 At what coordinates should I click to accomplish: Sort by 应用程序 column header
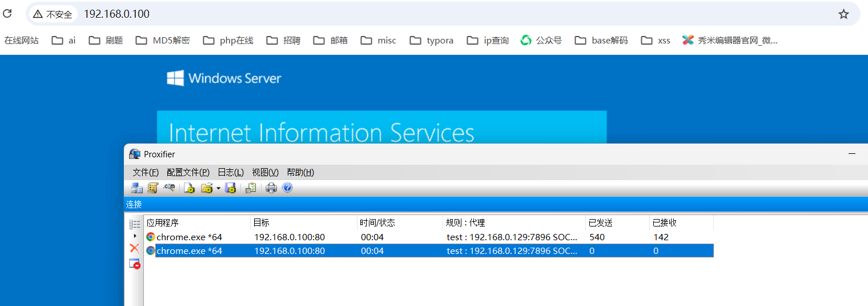197,222
